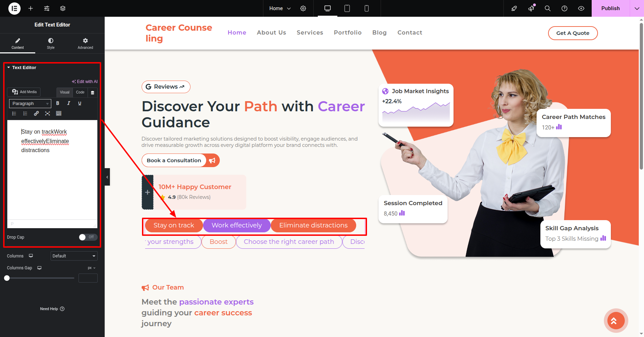The height and width of the screenshot is (337, 644).
Task: Click the rocket launch icon
Action: pos(514,8)
